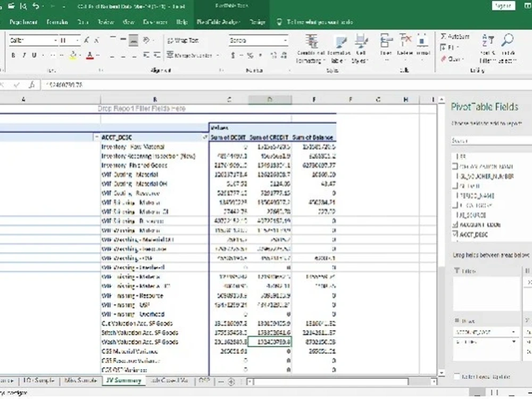Image resolution: width=532 pixels, height=399 pixels.
Task: Switch to the Misc Sample sheet tab
Action: click(x=80, y=381)
